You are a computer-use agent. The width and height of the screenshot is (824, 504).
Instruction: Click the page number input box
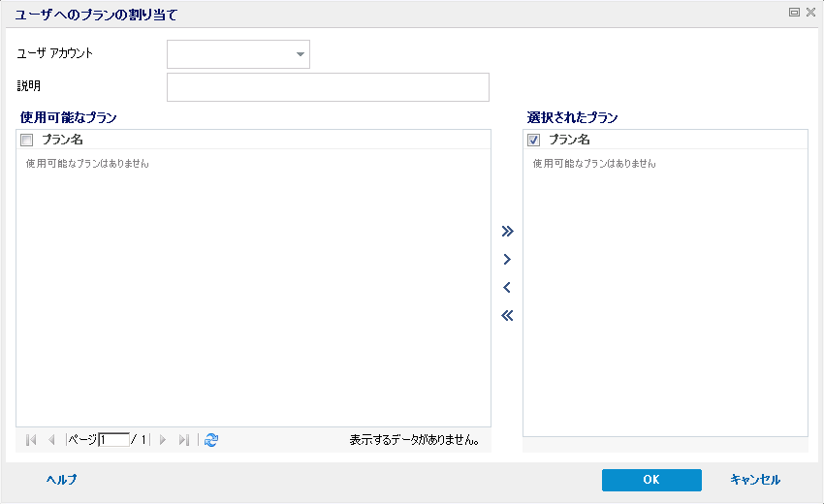click(113, 440)
